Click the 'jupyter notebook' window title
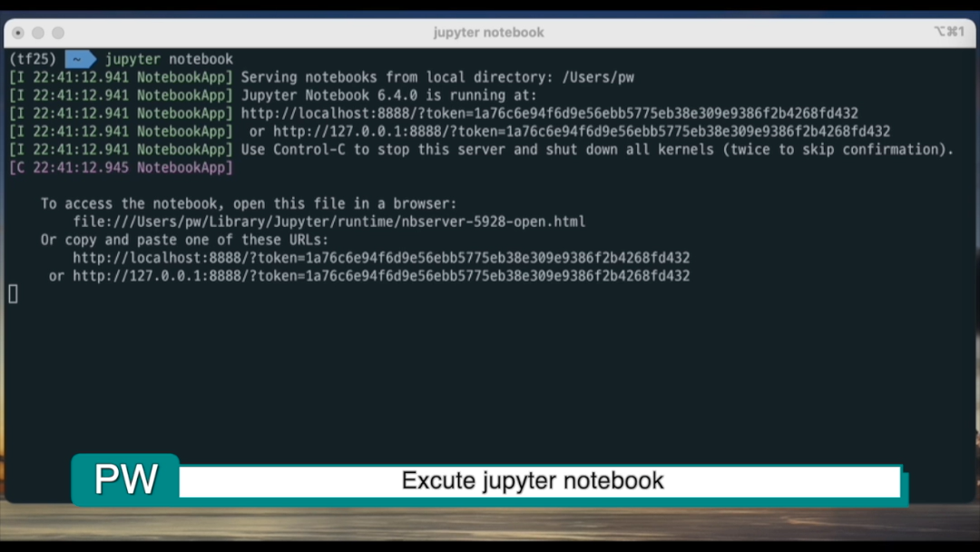This screenshot has width=980, height=552. (489, 33)
